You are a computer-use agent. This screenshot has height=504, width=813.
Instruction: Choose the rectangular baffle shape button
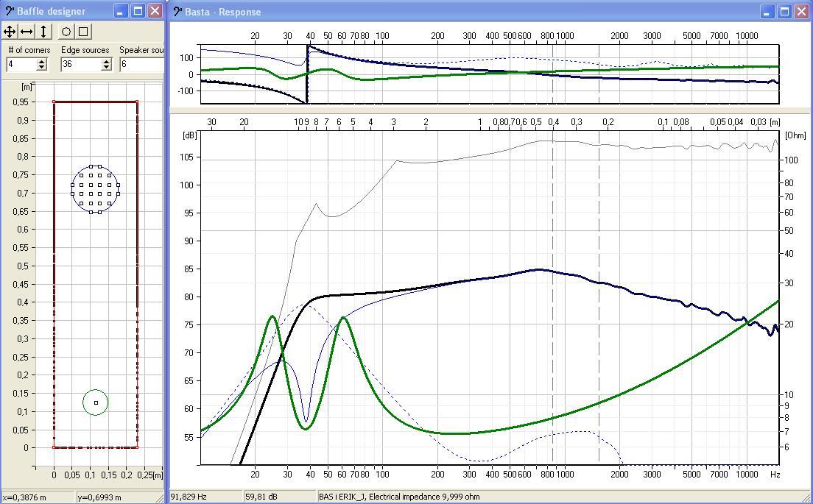pyautogui.click(x=83, y=31)
